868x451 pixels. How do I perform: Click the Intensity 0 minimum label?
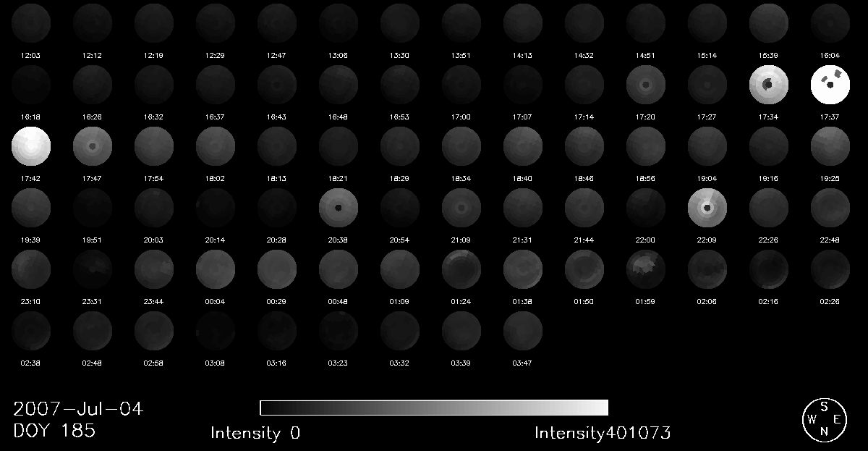[x=255, y=433]
